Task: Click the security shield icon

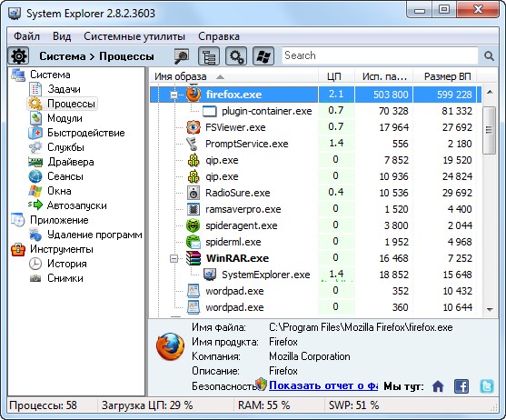Action: click(261, 385)
